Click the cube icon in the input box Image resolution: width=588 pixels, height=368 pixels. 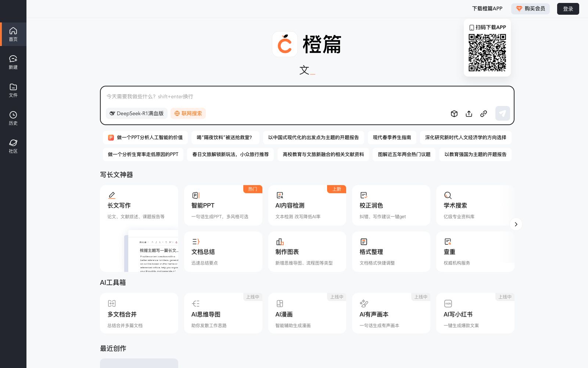point(454,114)
